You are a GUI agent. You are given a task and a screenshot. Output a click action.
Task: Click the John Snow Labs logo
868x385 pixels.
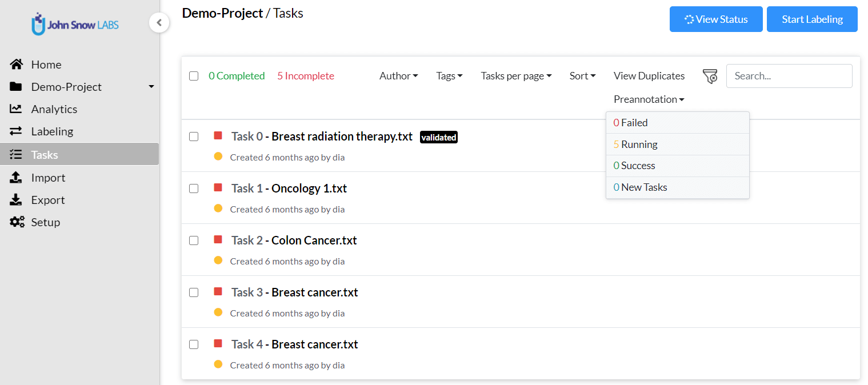coord(75,24)
